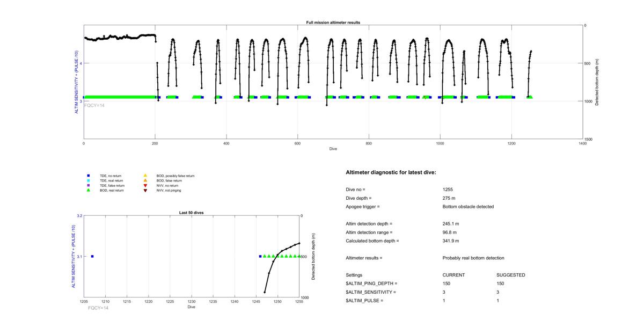Click the dive depth value '275 m'
This screenshot has width=644, height=334.
point(449,198)
